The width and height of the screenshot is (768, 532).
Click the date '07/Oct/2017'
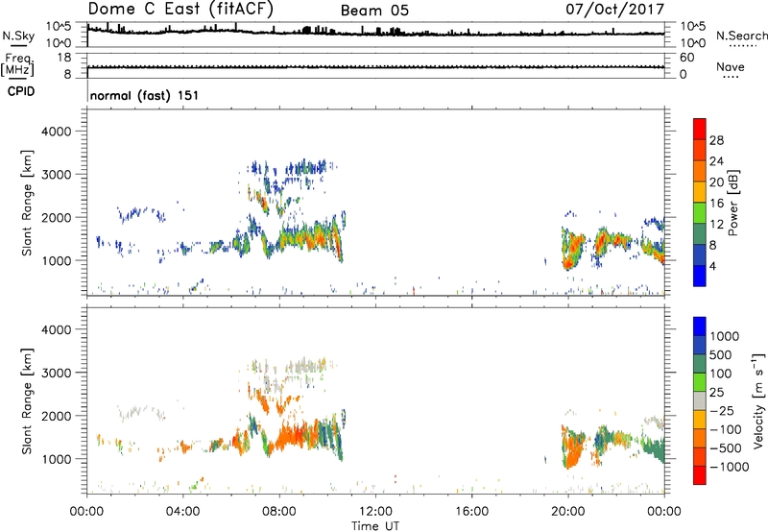point(615,10)
